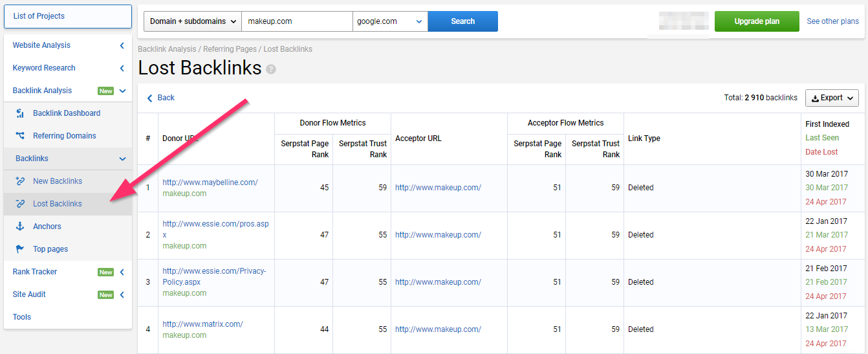Open Website Analysis menu
Screen dimensions: 868x354
pyautogui.click(x=41, y=45)
